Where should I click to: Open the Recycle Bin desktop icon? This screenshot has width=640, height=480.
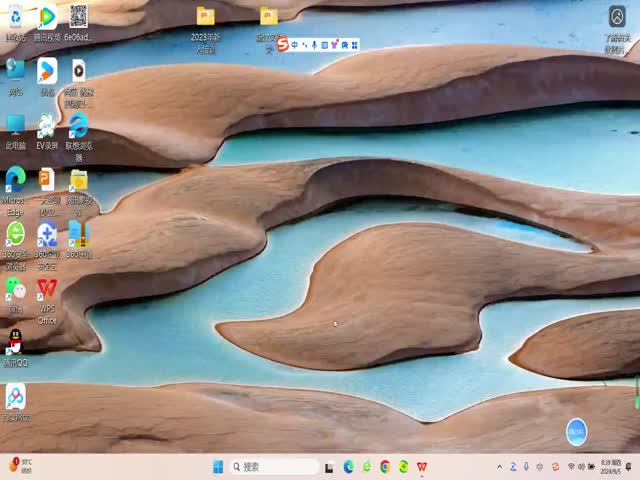coord(16,18)
